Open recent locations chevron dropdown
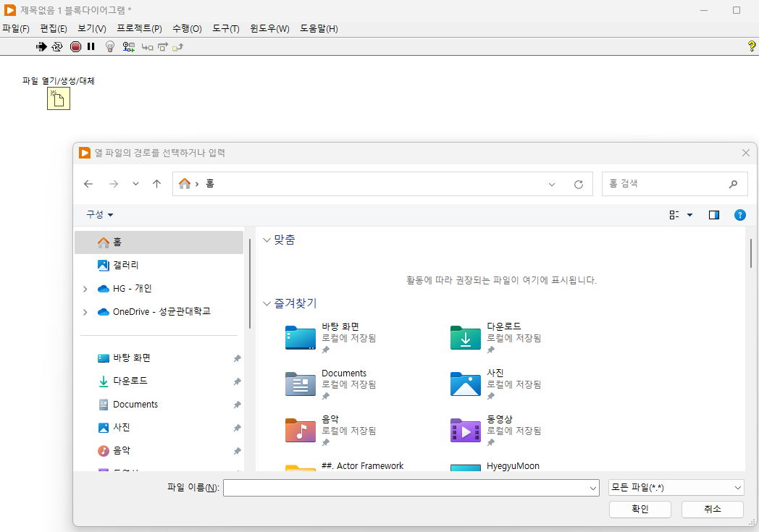Screen dimensions: 759x532 135,184
